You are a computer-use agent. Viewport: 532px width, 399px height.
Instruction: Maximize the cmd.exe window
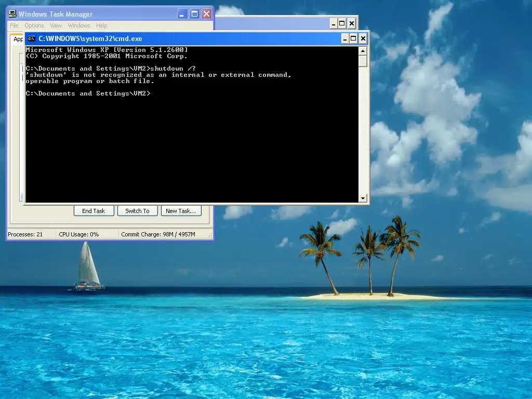coord(353,38)
